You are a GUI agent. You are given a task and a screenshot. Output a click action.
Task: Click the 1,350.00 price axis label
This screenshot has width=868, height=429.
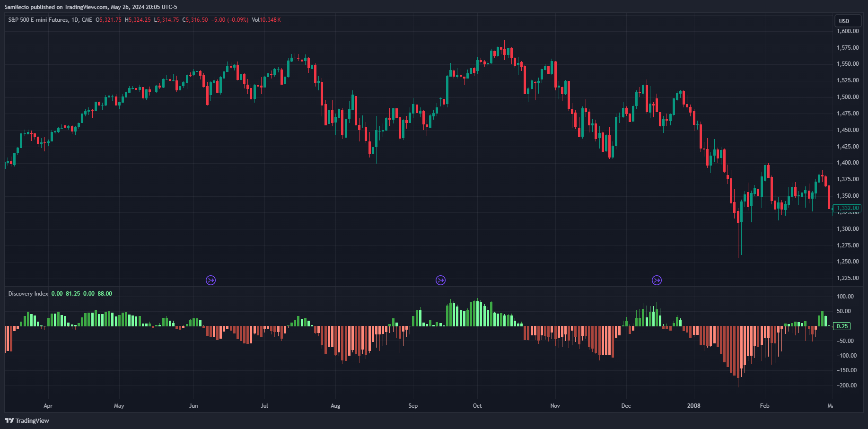[x=848, y=196]
